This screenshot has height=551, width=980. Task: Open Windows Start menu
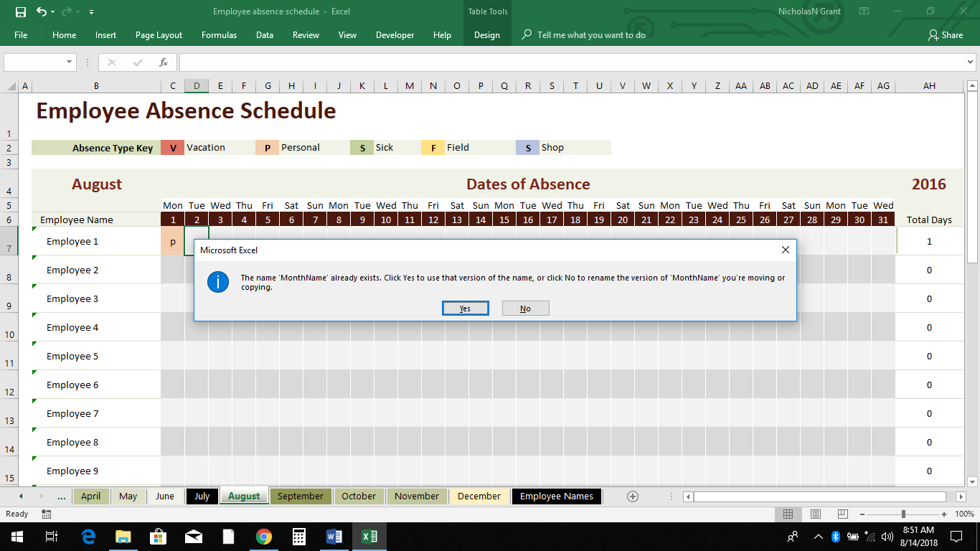click(x=16, y=537)
